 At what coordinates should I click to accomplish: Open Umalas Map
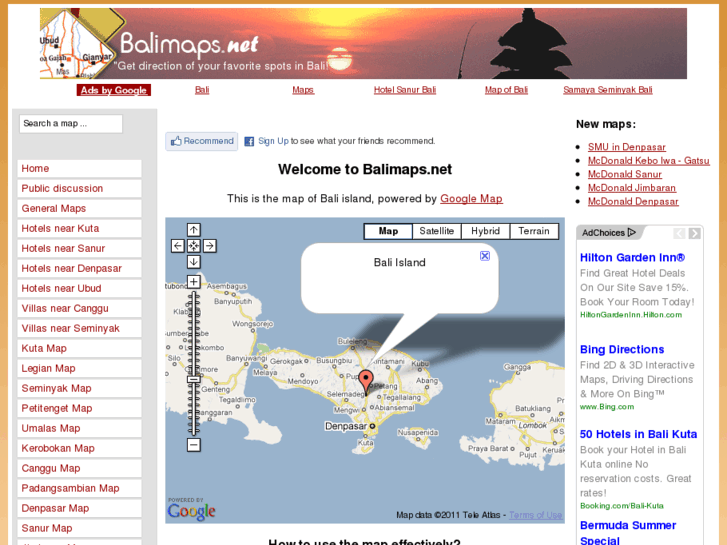coord(79,428)
